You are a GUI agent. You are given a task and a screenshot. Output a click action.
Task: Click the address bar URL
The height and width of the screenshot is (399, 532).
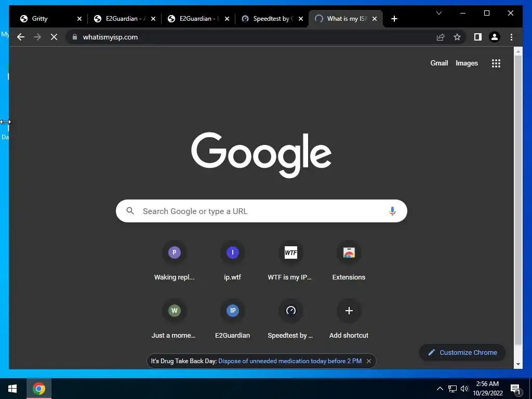click(110, 37)
